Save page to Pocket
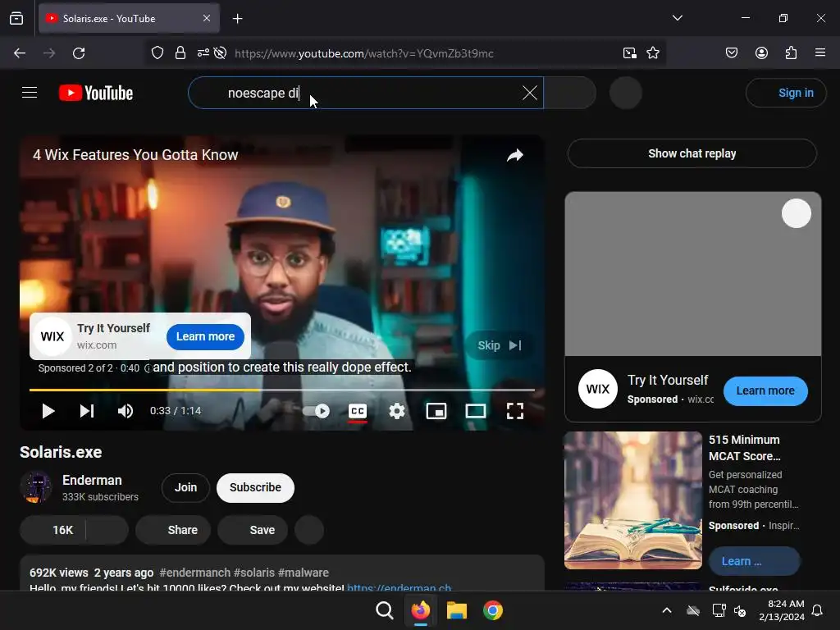The width and height of the screenshot is (840, 630). 731,53
